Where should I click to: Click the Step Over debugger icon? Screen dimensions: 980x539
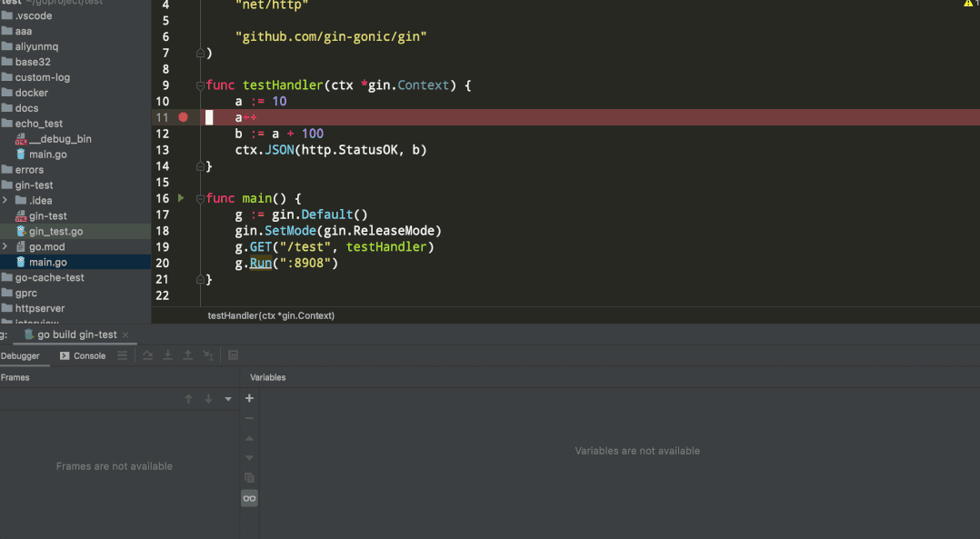pyautogui.click(x=147, y=355)
